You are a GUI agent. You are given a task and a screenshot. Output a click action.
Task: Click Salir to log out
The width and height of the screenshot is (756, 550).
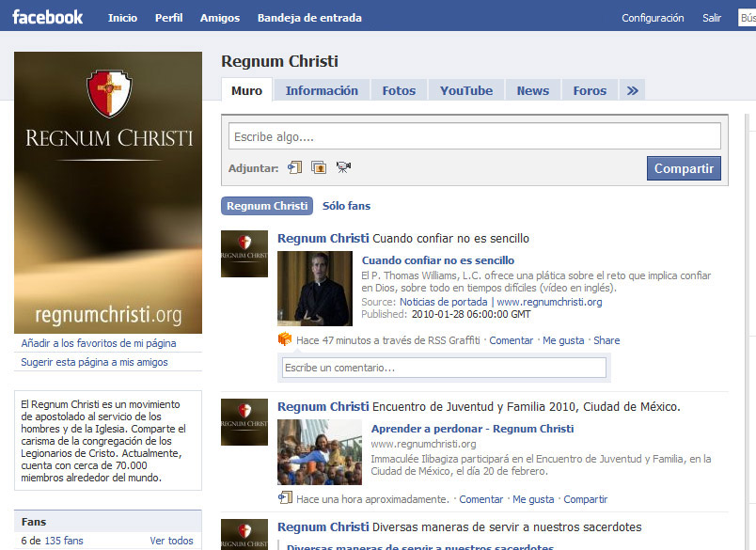[x=712, y=18]
